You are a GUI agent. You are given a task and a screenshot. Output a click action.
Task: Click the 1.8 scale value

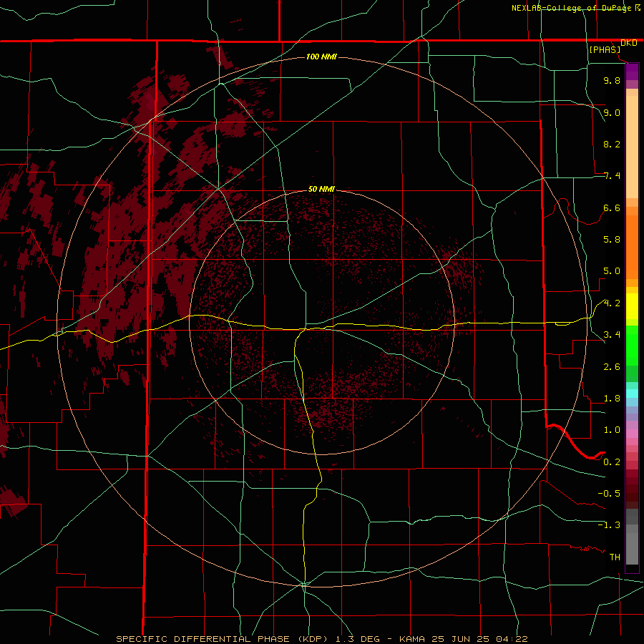pyautogui.click(x=612, y=399)
